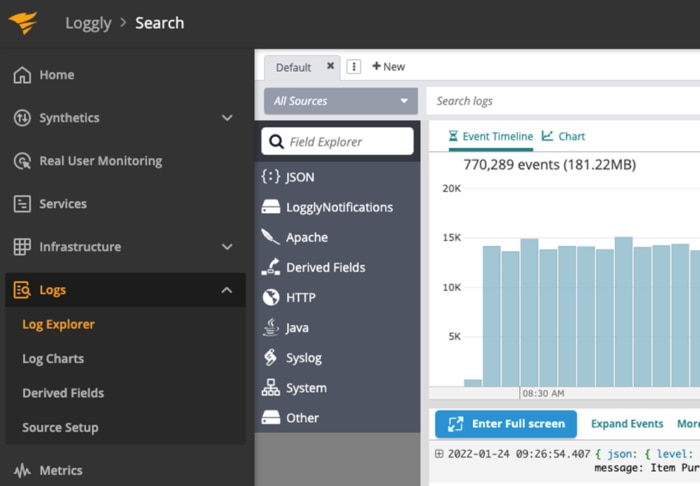Image resolution: width=700 pixels, height=486 pixels.
Task: Collapse the Logs menu section
Action: pos(227,290)
